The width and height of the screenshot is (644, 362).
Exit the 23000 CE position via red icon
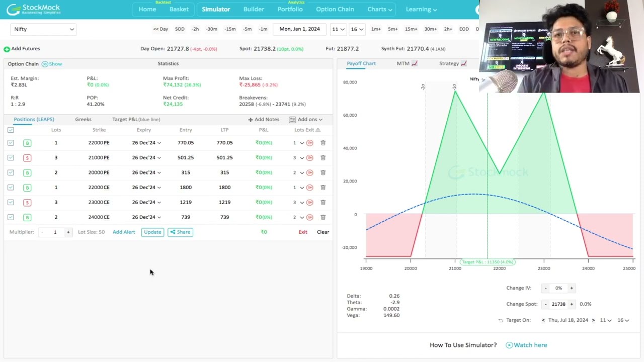coord(310,202)
